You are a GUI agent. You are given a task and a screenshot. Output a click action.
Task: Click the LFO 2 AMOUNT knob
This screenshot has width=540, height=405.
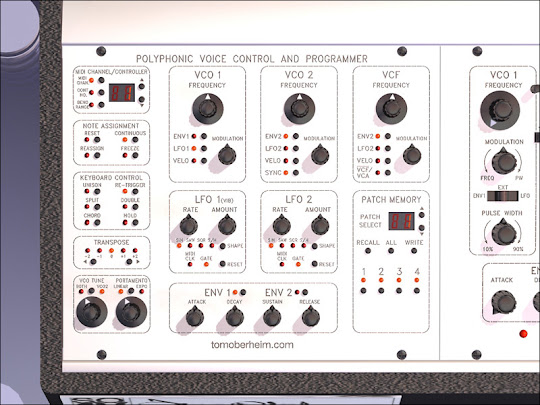click(320, 225)
